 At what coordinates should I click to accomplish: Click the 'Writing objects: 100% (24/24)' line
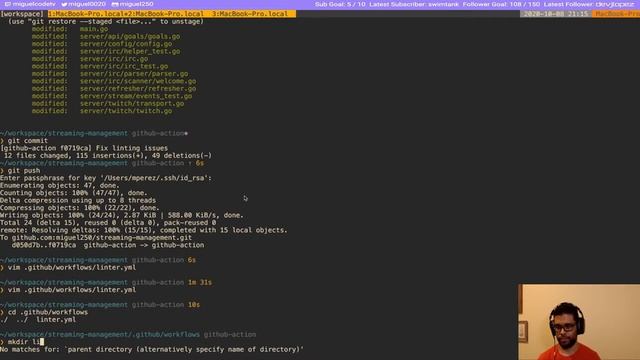point(122,215)
